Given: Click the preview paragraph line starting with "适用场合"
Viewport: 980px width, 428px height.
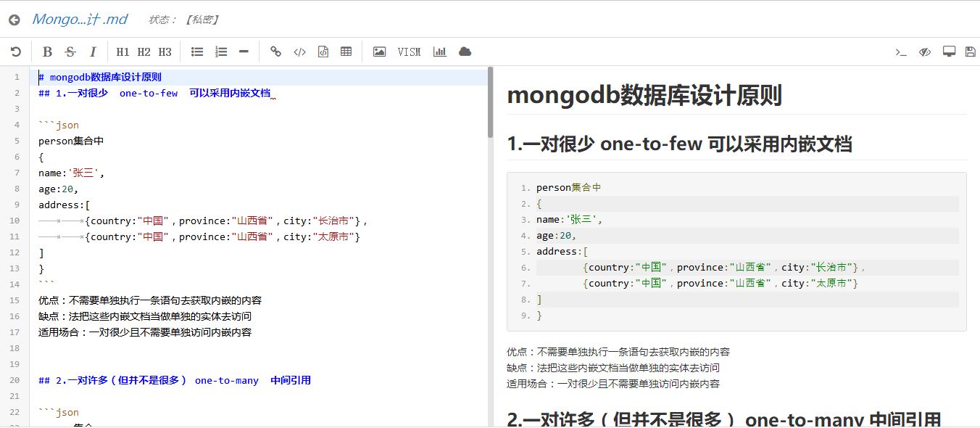Looking at the screenshot, I should pyautogui.click(x=613, y=384).
